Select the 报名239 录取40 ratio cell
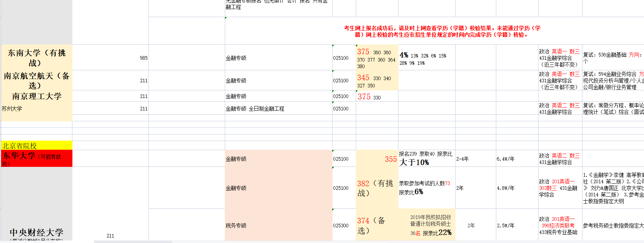 426,158
